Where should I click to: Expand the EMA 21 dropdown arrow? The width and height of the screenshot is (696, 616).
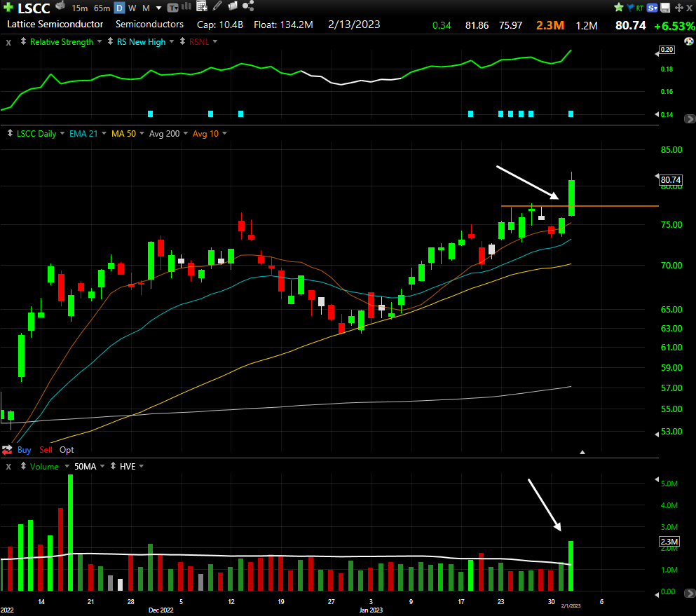tap(104, 134)
